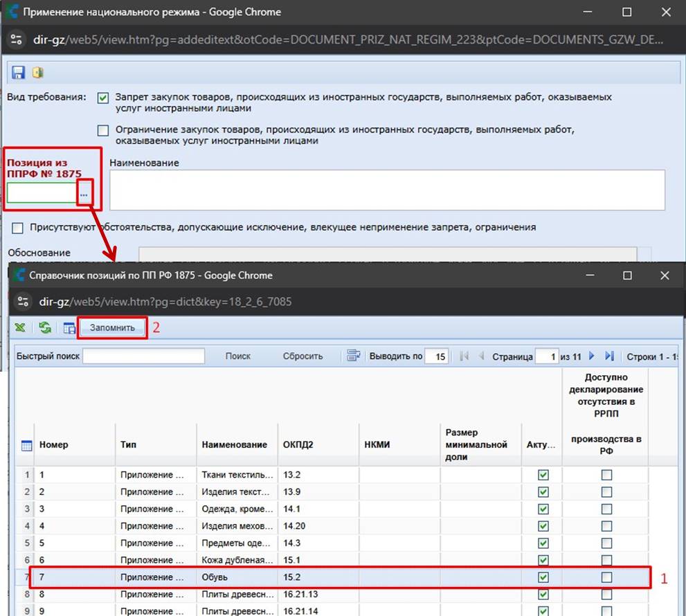The width and height of the screenshot is (686, 616).
Task: Click the Сбросить button
Action: point(303,356)
